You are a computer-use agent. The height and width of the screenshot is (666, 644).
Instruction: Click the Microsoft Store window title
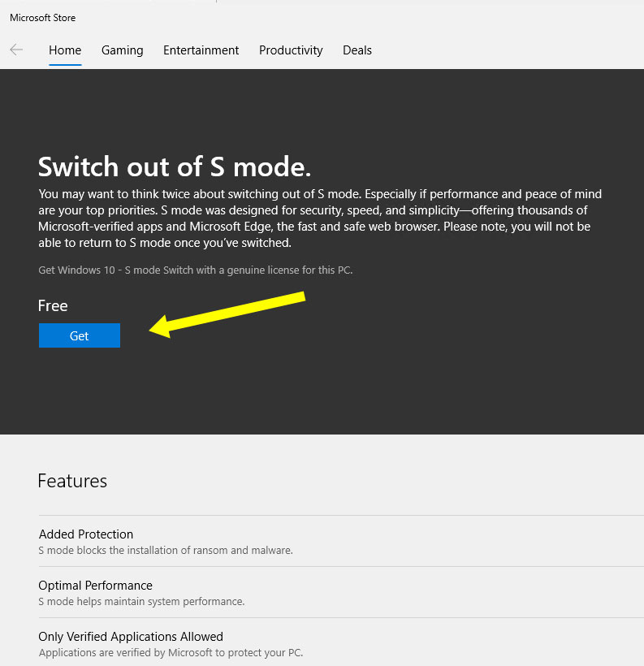[x=42, y=18]
